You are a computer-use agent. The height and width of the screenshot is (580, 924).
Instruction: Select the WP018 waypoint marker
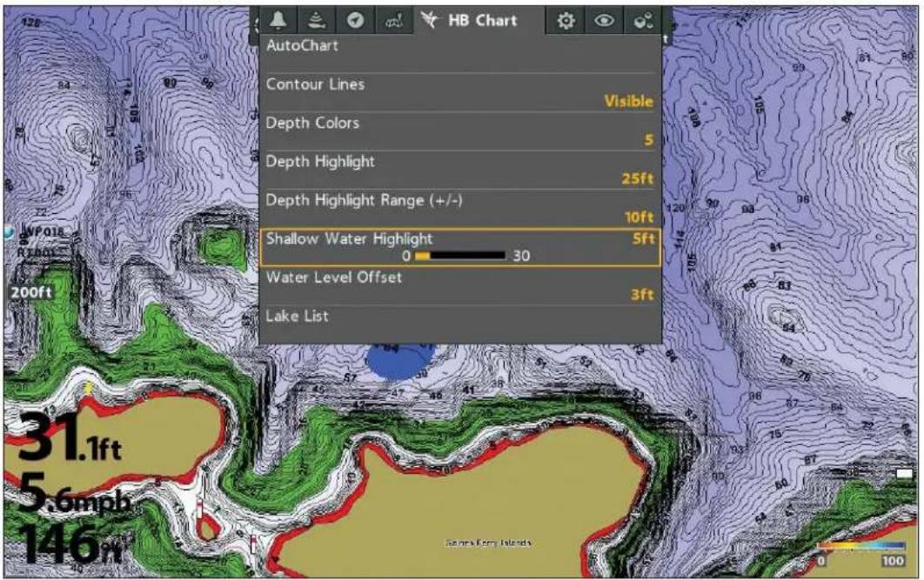(x=43, y=232)
